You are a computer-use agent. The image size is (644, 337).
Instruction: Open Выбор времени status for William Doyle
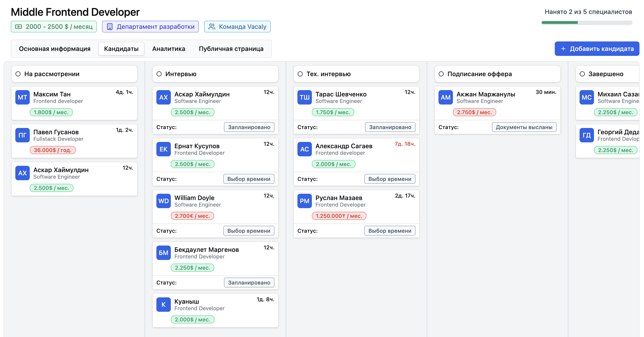[249, 230]
